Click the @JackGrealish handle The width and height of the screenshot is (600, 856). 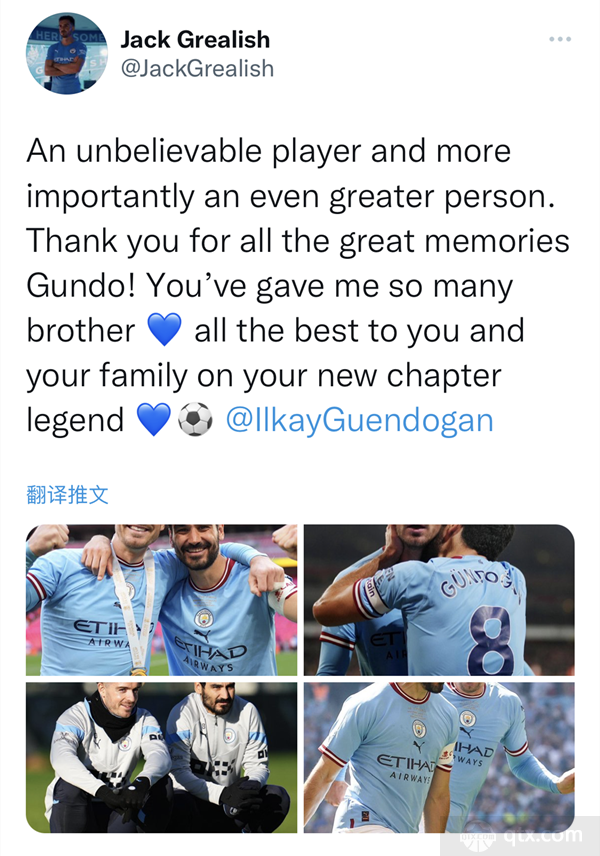197,69
